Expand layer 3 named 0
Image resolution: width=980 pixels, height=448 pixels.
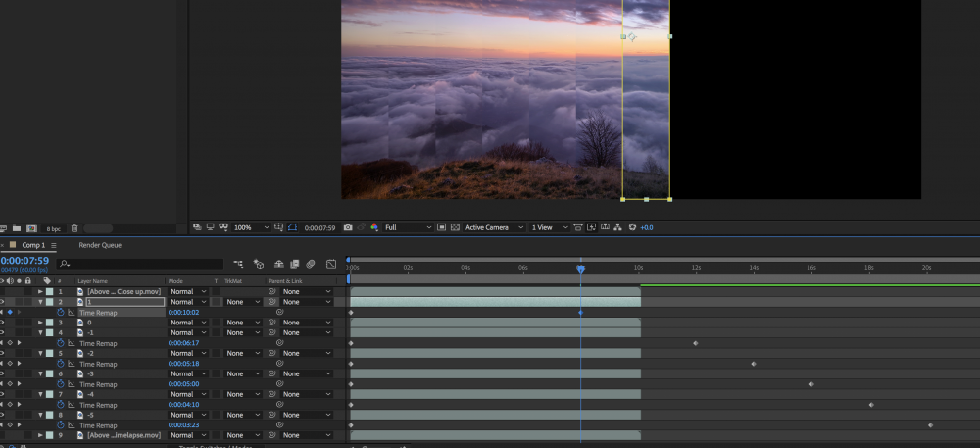(x=40, y=323)
